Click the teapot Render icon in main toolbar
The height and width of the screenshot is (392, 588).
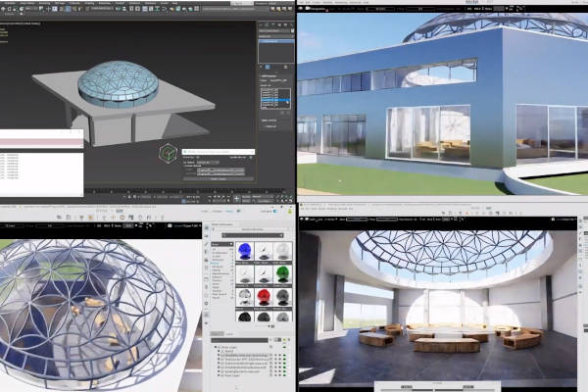[190, 9]
